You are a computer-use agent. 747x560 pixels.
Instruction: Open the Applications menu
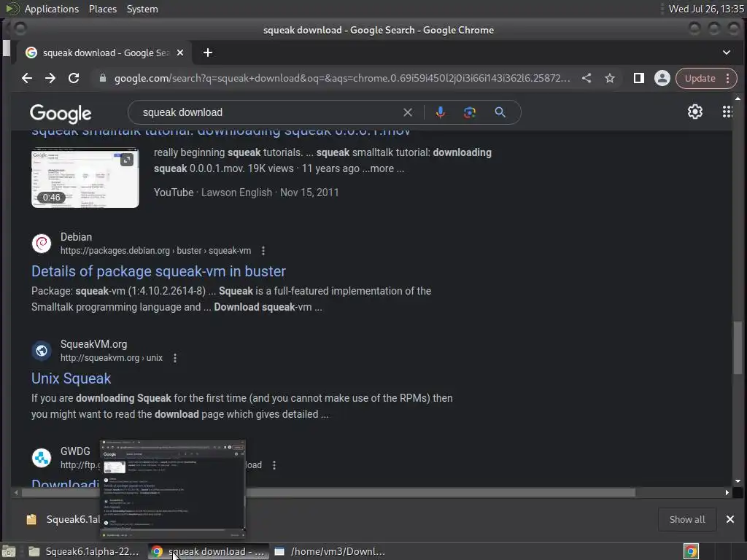click(52, 9)
